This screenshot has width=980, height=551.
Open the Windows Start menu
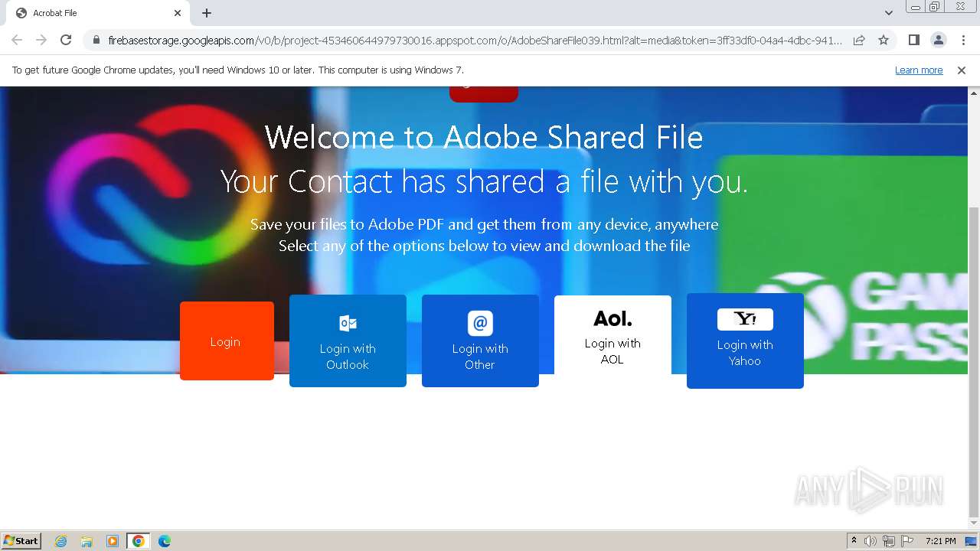[x=21, y=540]
